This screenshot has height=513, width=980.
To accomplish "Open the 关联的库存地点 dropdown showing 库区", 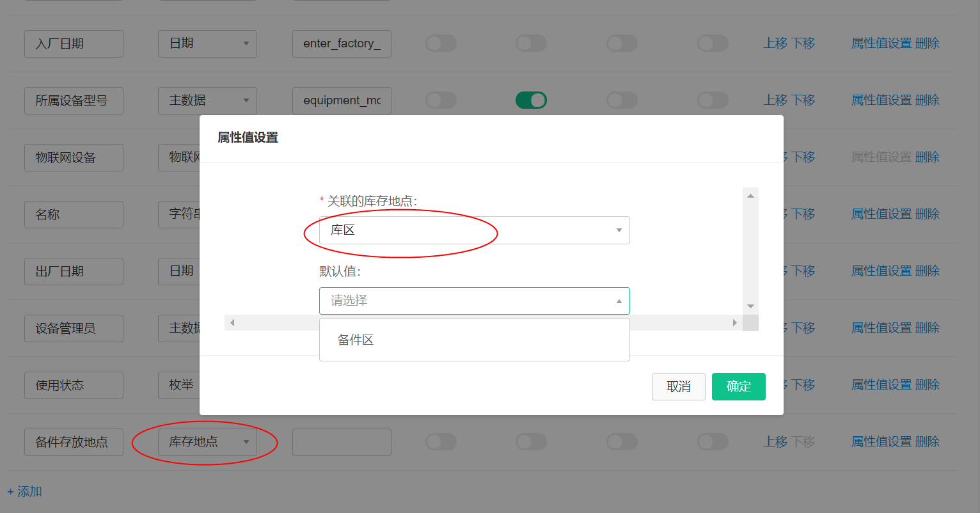I will pos(475,230).
